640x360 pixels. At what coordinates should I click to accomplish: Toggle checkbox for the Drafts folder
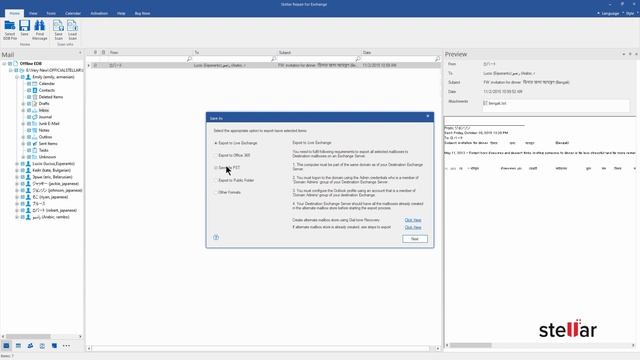point(29,104)
